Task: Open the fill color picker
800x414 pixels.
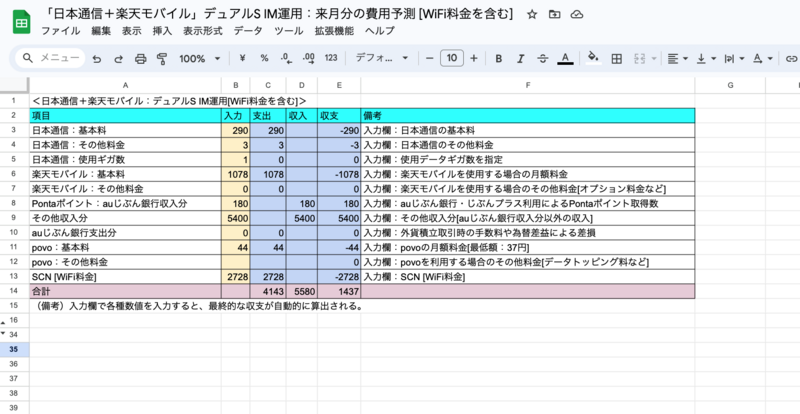Action: (593, 58)
